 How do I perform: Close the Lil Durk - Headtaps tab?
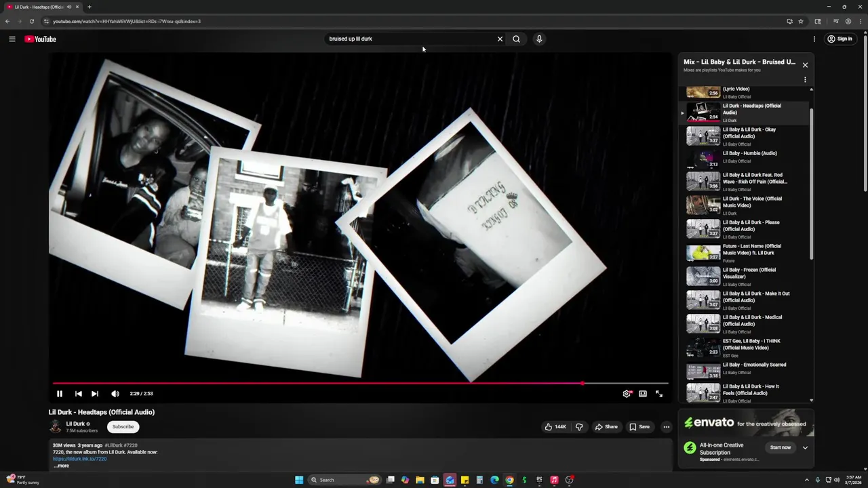tap(77, 7)
